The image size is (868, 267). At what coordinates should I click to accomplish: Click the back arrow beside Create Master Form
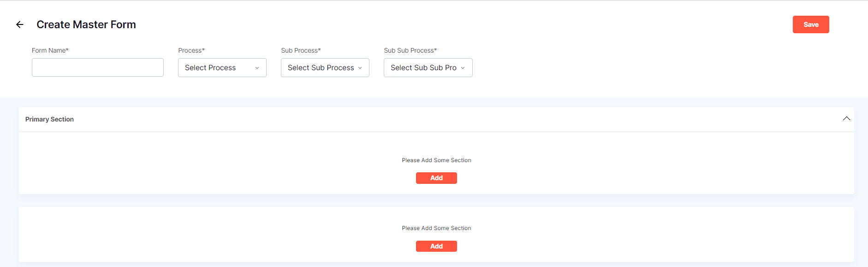click(19, 24)
